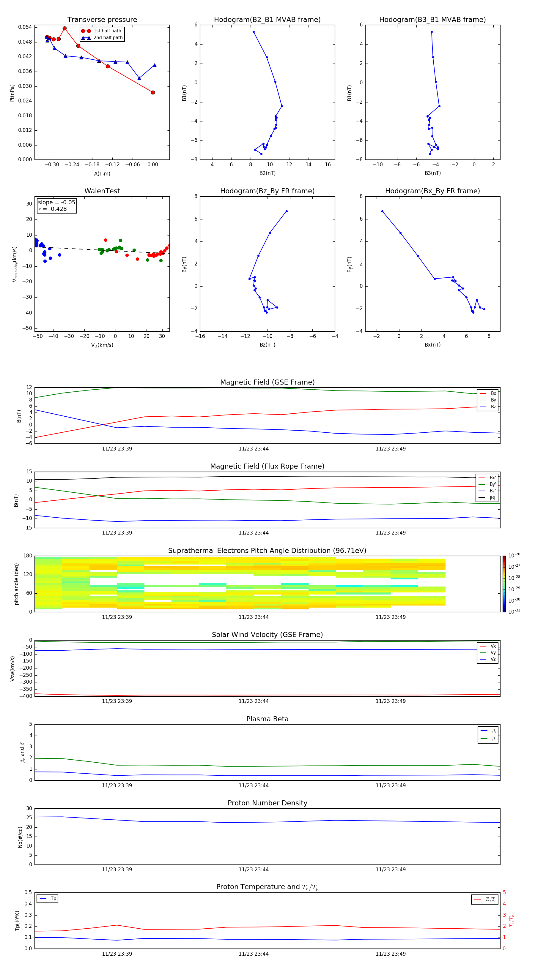Click the 'Tp' legend entry in temperature plot
The height and width of the screenshot is (980, 535).
pos(48,899)
